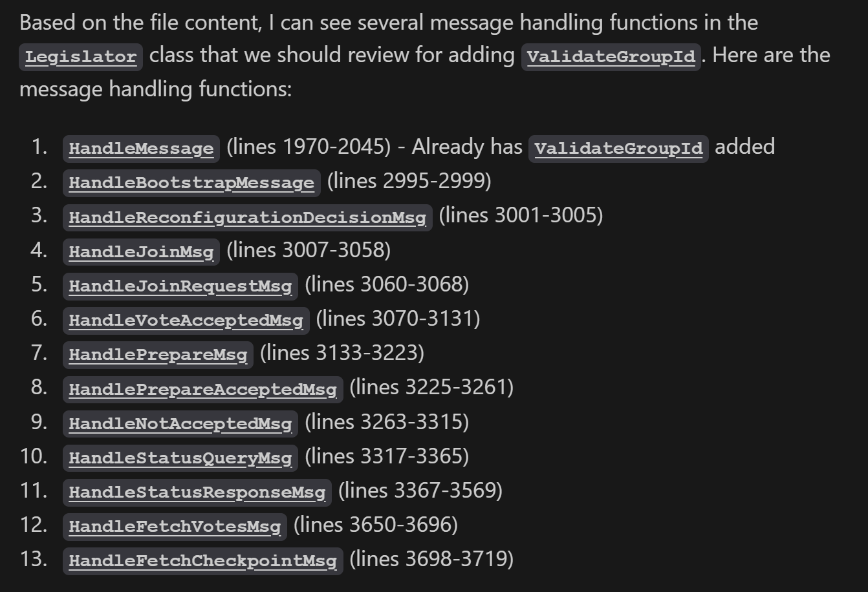This screenshot has height=592, width=868.
Task: Navigate to HandlePrepareMsg function
Action: click(158, 354)
